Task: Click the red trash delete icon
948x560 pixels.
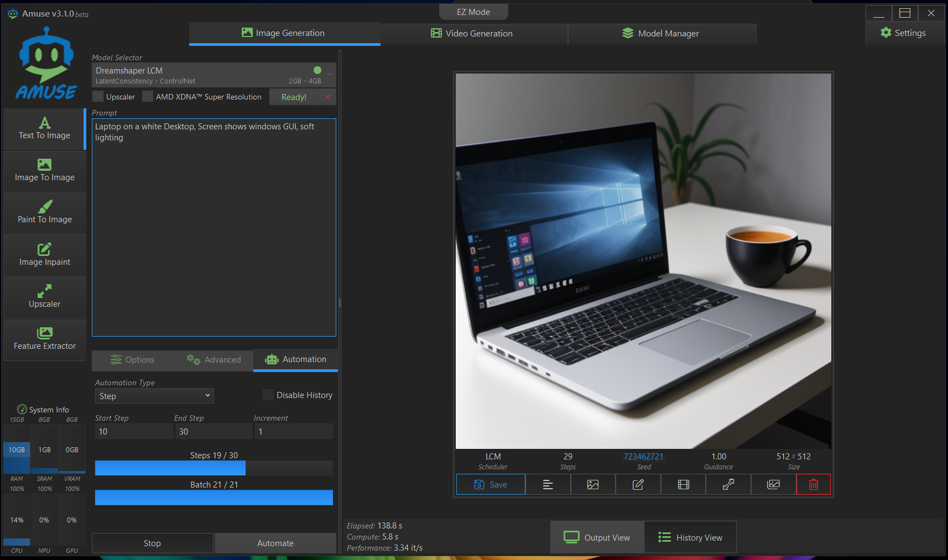Action: tap(813, 485)
